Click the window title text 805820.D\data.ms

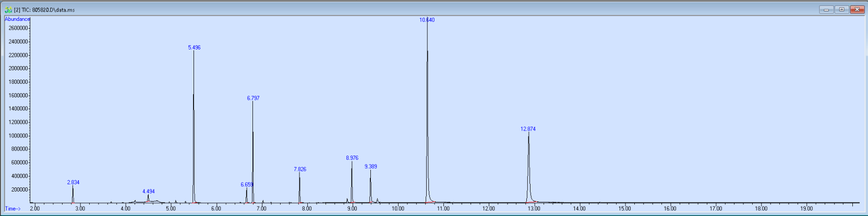(53, 10)
